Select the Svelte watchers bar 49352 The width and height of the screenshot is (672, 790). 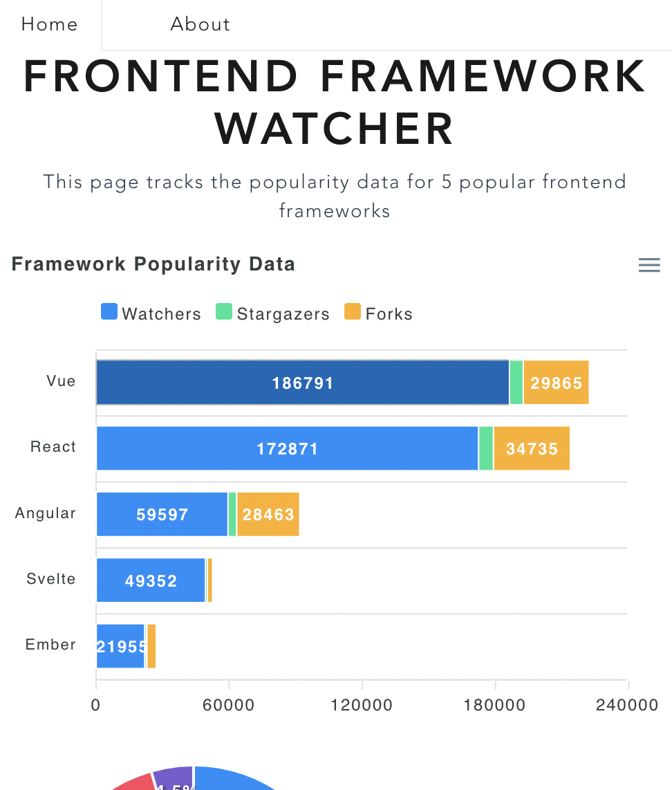tap(151, 580)
